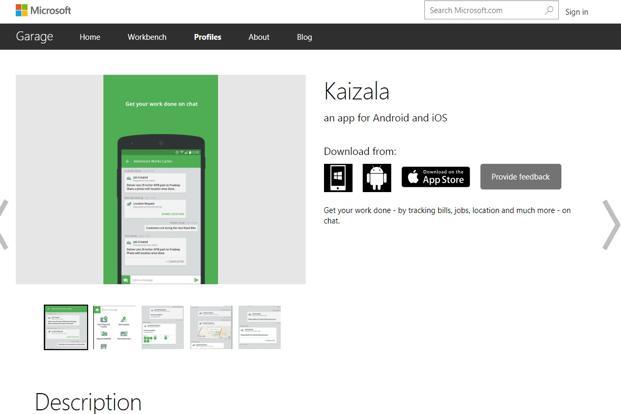This screenshot has width=621, height=414.
Task: Go to previous project with left chevron
Action: pyautogui.click(x=4, y=225)
